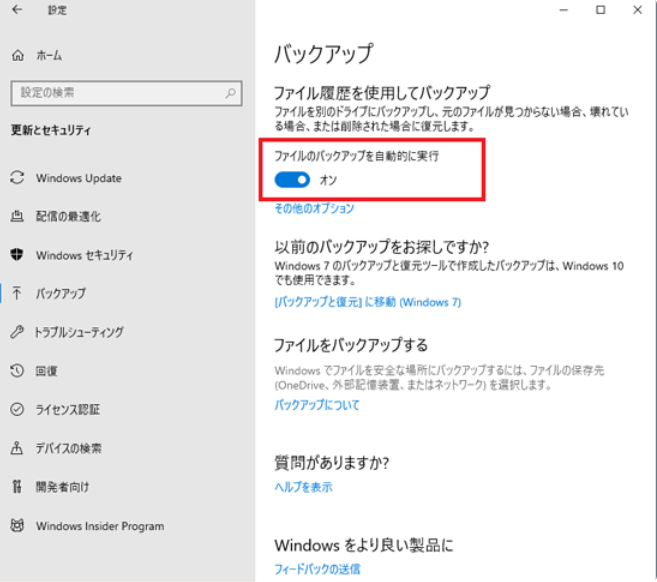The width and height of the screenshot is (657, 582).
Task: Open デバイスの検索 section
Action: point(69,448)
